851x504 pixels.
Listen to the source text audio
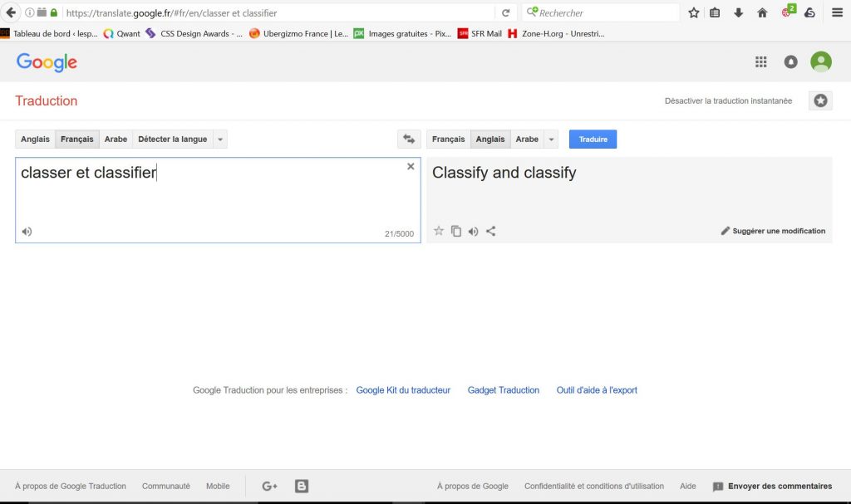tap(27, 232)
